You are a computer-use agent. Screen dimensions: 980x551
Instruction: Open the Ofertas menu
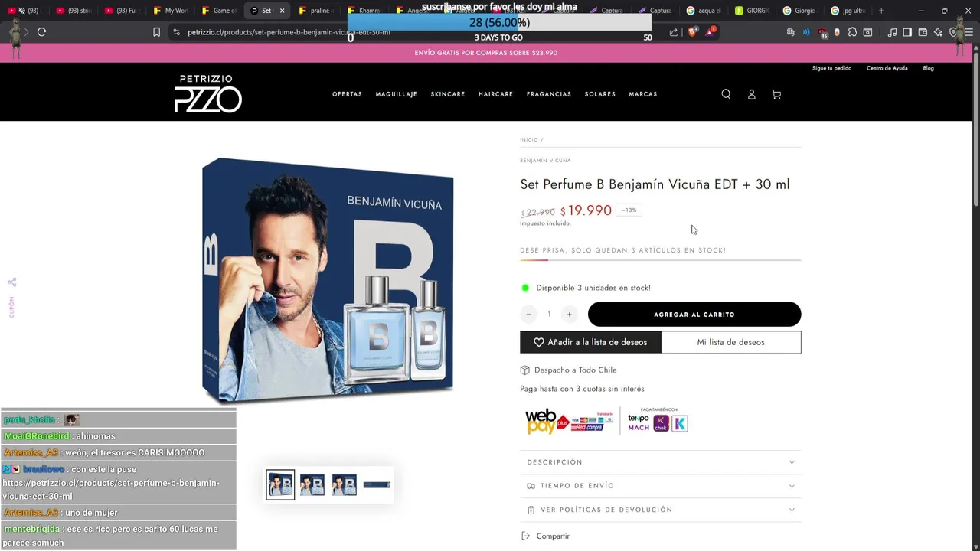click(347, 94)
